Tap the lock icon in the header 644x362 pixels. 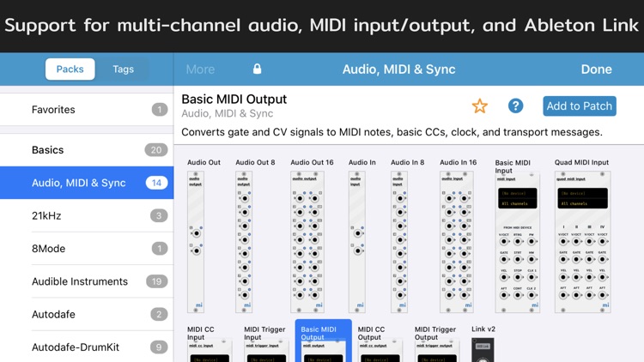click(257, 69)
